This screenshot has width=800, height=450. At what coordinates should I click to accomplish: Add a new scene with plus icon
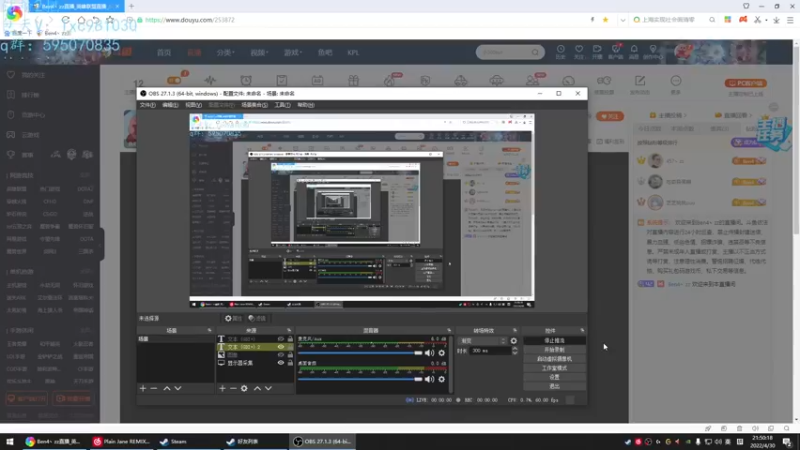point(143,388)
